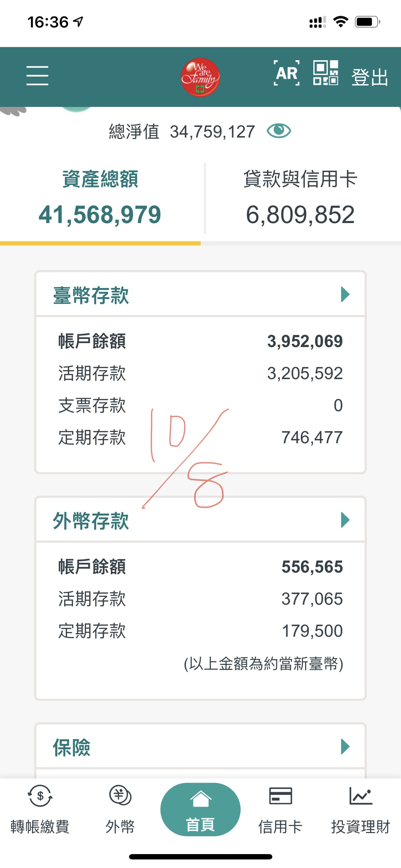Viewport: 401px width, 868px height.
Task: Tap the 登出 logout button
Action: (x=369, y=77)
